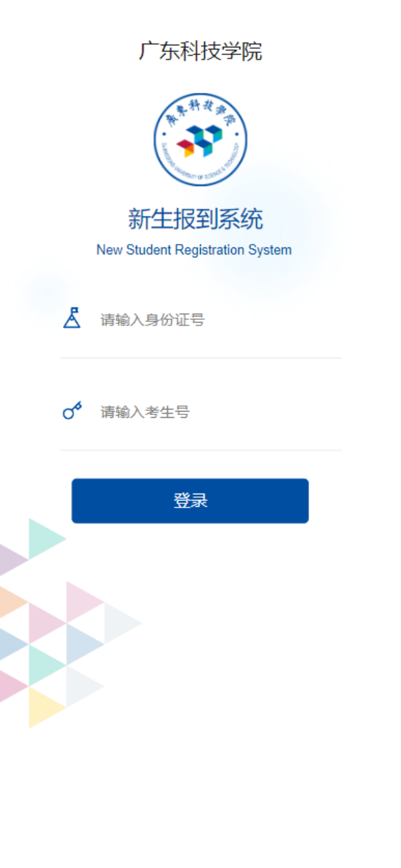Click the underline below the ID number field
401x868 pixels.
(201, 358)
